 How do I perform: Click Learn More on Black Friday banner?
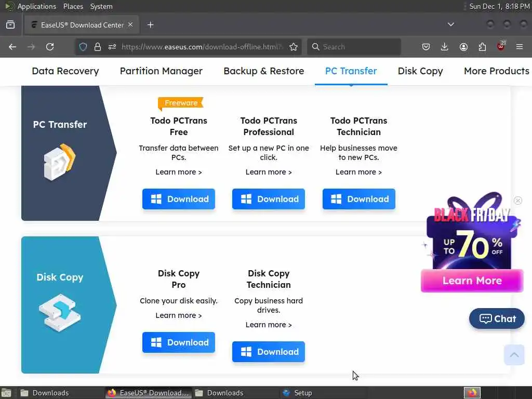click(x=472, y=281)
